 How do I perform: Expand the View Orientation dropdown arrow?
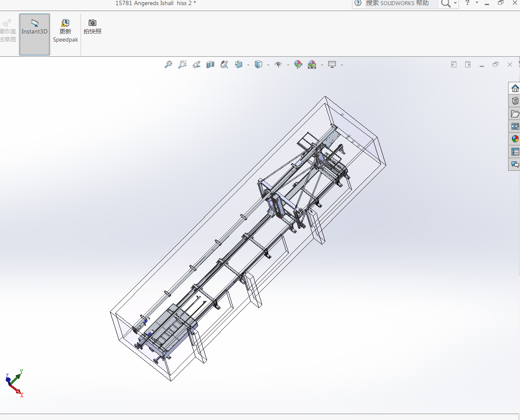click(x=248, y=65)
